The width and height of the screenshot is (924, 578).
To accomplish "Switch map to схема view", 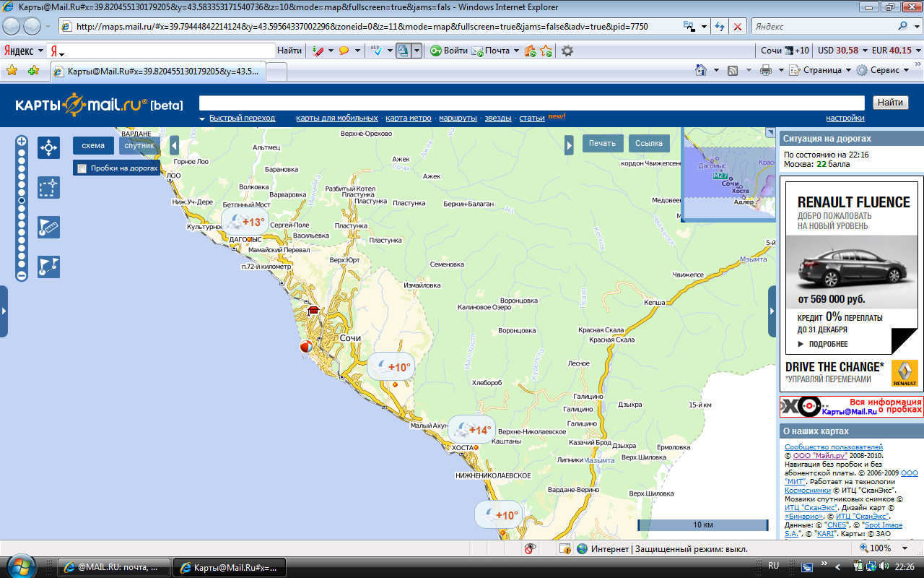I will pos(93,145).
